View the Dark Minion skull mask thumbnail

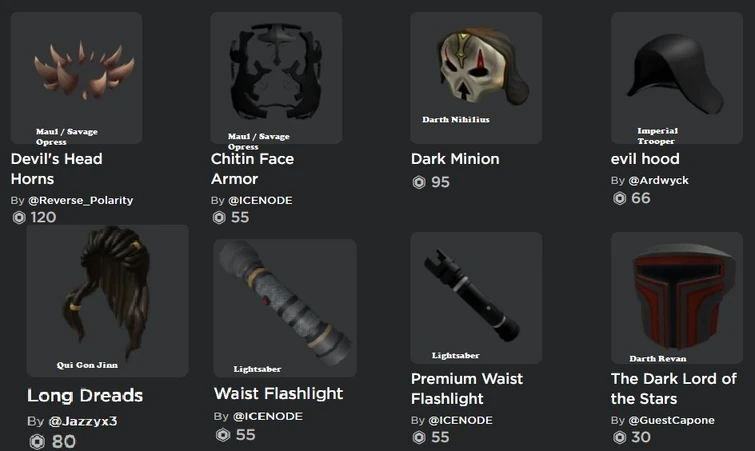click(x=476, y=78)
